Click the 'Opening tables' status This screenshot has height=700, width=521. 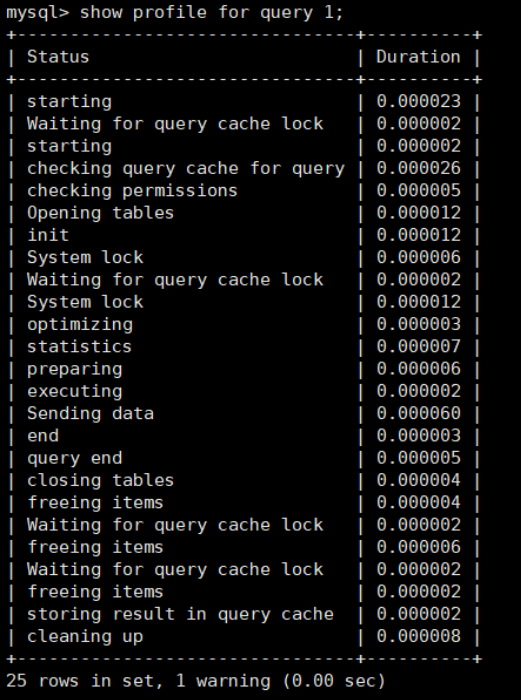pos(100,213)
